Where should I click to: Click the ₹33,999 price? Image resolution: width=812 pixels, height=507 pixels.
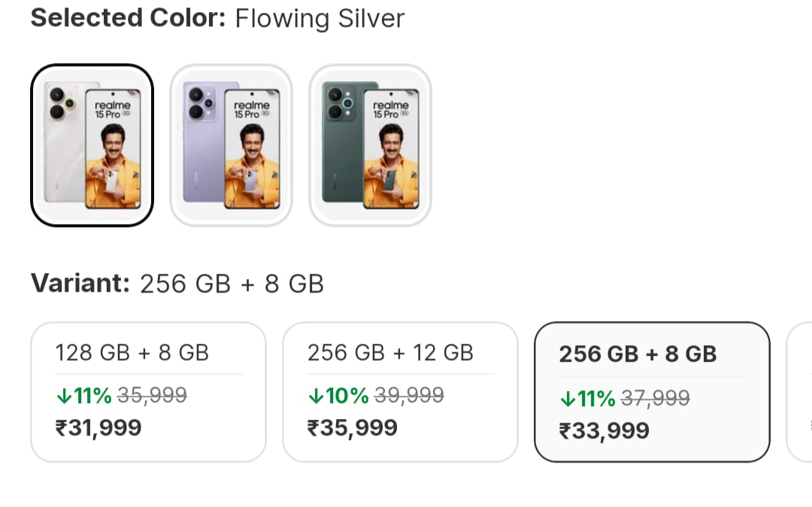(604, 431)
